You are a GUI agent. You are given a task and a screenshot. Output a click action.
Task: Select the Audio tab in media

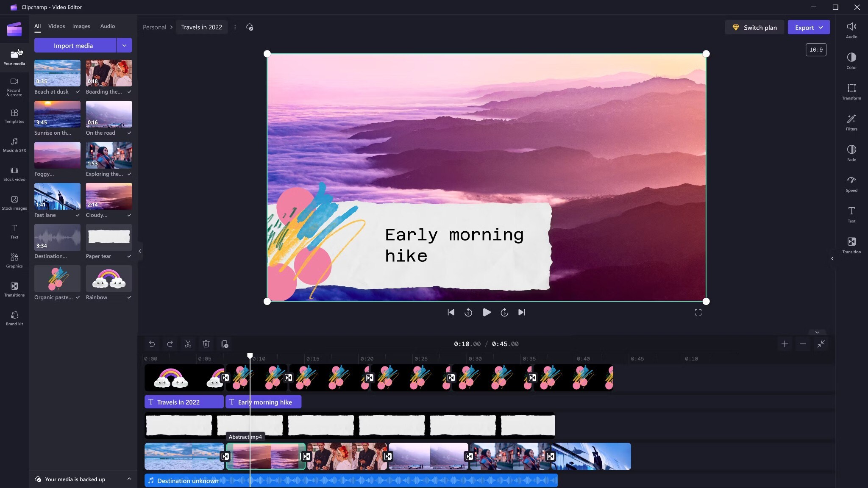tap(107, 26)
